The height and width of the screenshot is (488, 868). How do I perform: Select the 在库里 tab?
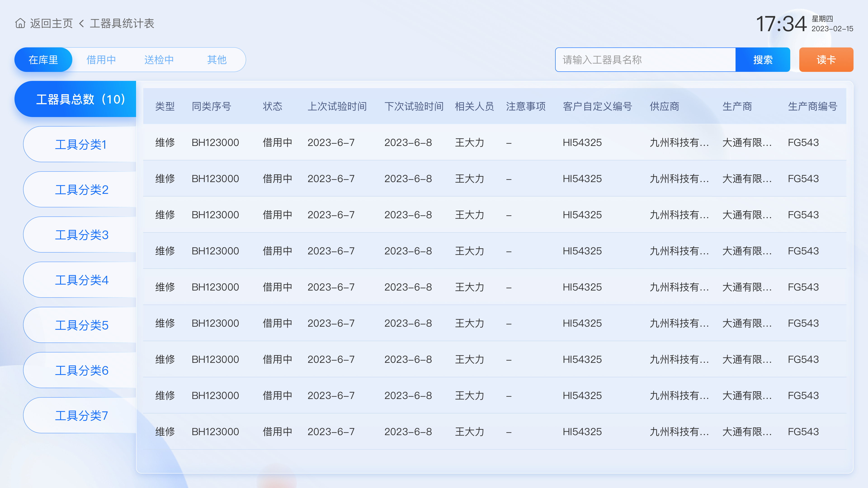pyautogui.click(x=43, y=60)
